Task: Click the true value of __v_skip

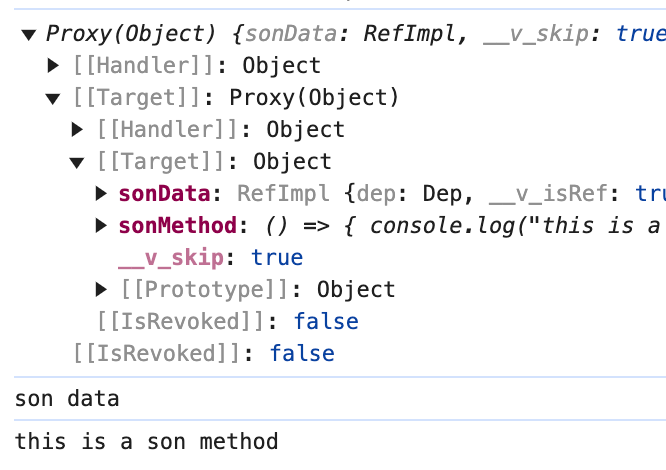Action: click(277, 258)
